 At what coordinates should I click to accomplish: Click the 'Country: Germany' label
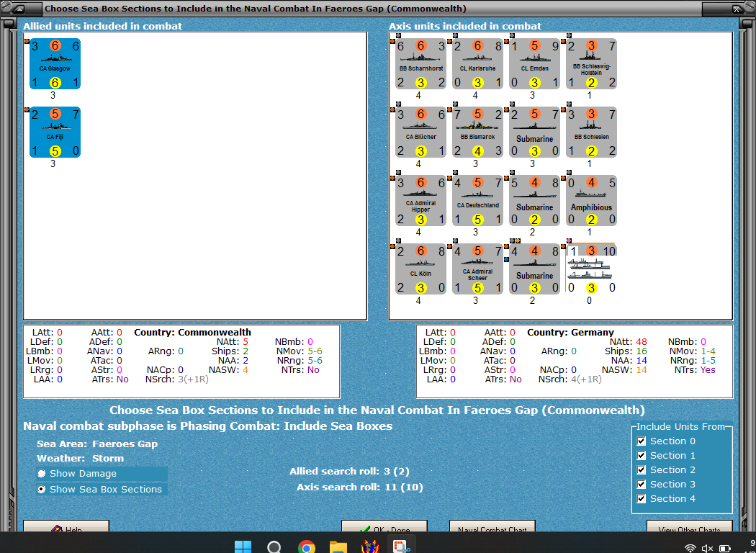tap(570, 332)
